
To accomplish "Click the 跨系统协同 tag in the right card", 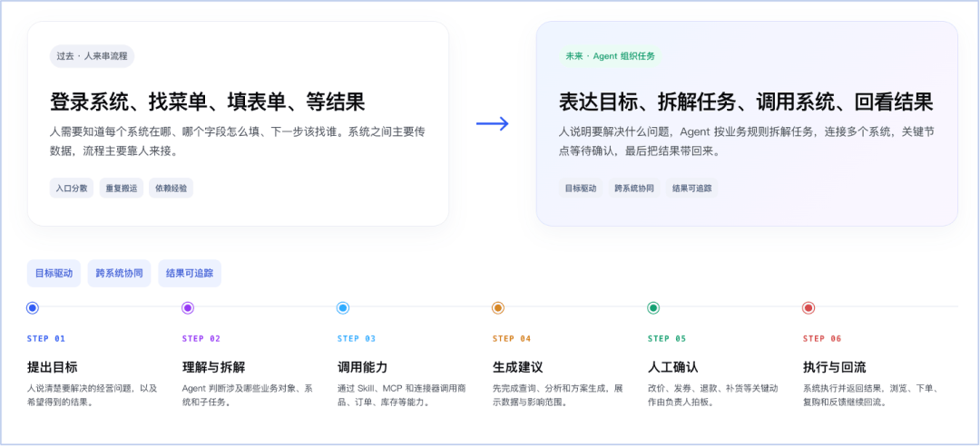I will (633, 188).
